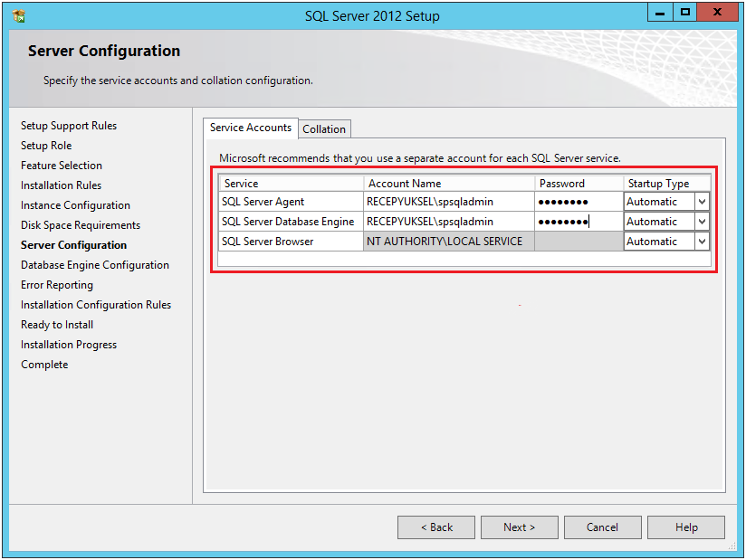Edit the account name for SQL Server Database Engine
The height and width of the screenshot is (560, 746).
(449, 222)
